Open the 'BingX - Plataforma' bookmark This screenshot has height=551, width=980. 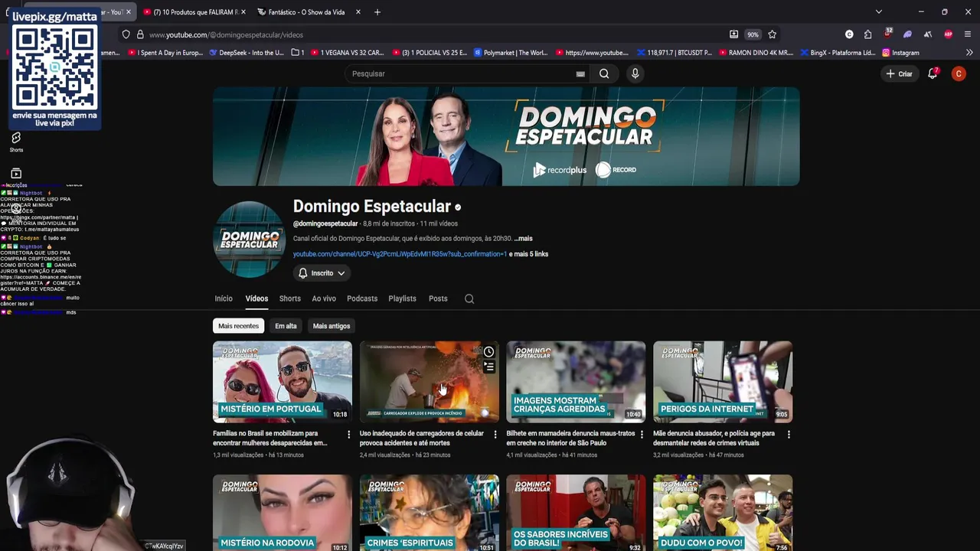pyautogui.click(x=838, y=53)
